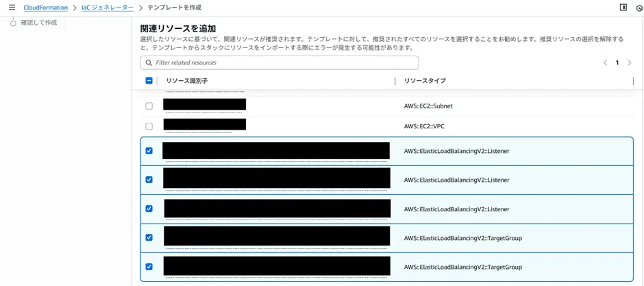Go to next page of related resources

(x=630, y=63)
